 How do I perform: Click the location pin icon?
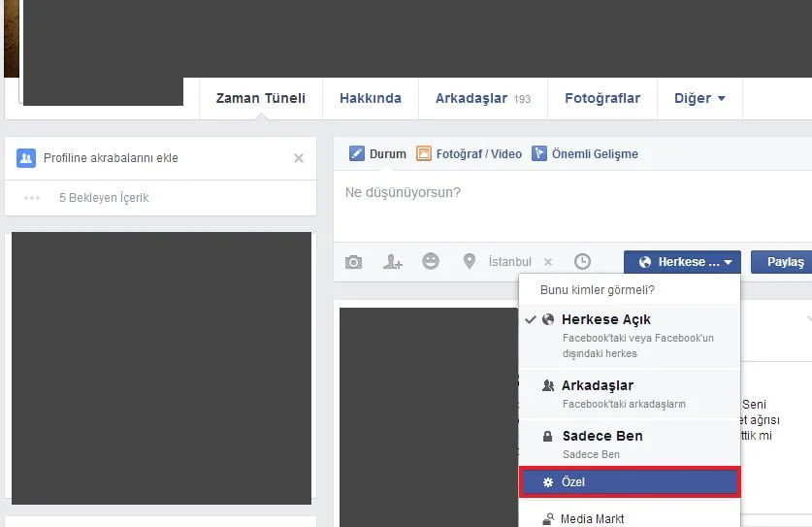[x=470, y=262]
